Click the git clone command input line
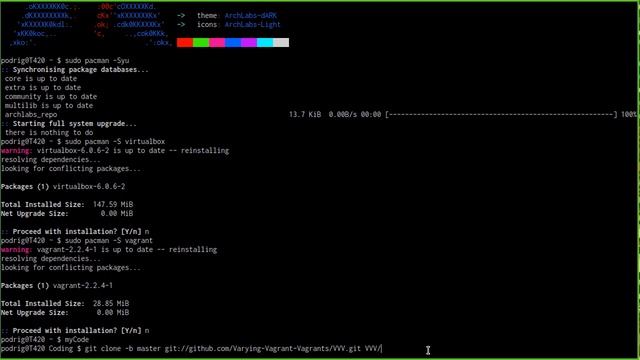The image size is (640, 360). click(191, 349)
